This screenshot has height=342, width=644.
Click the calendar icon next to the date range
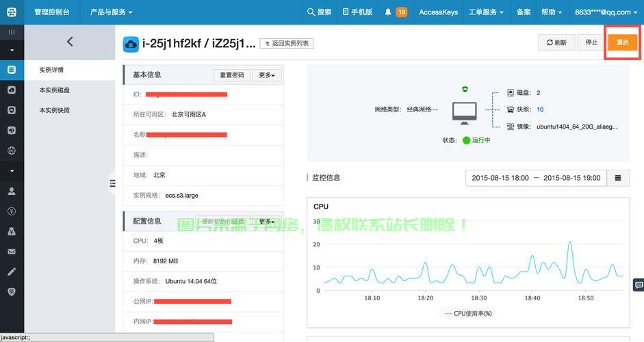tap(618, 178)
